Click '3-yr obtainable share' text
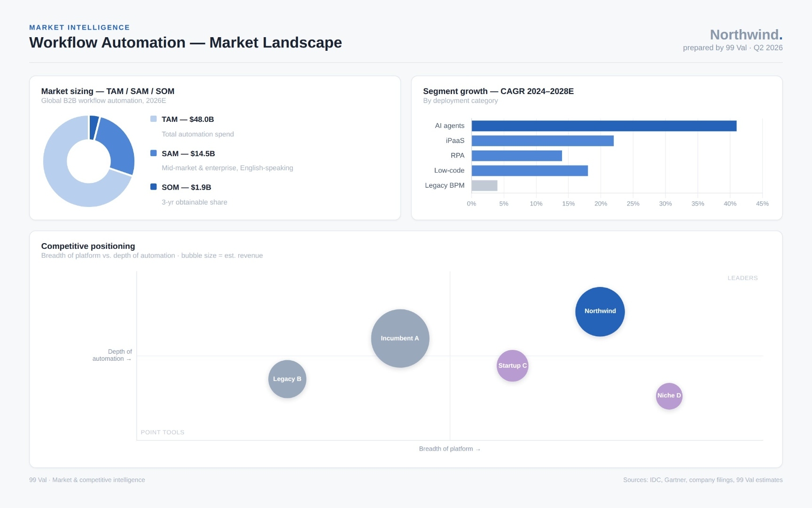The width and height of the screenshot is (812, 508). (x=195, y=202)
